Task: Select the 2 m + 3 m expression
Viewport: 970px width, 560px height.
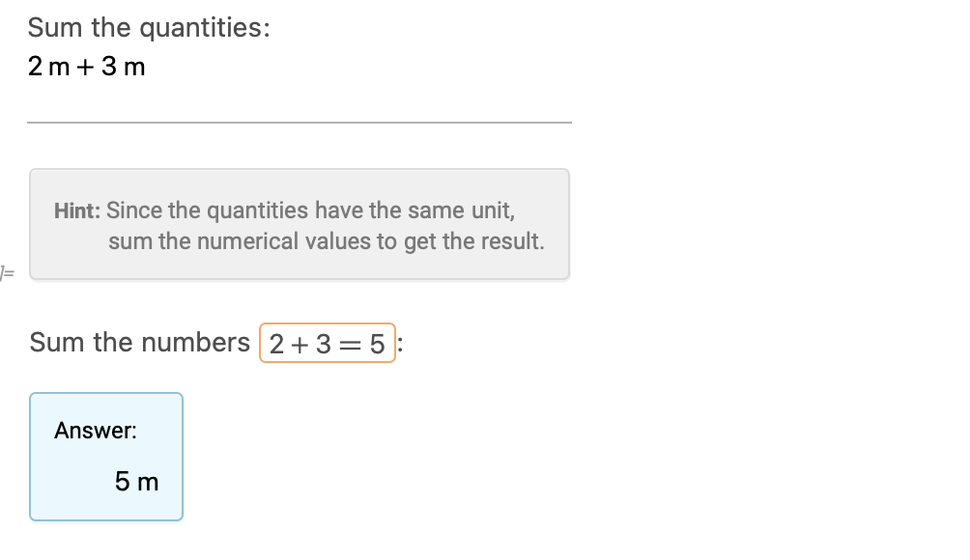Action: point(87,66)
